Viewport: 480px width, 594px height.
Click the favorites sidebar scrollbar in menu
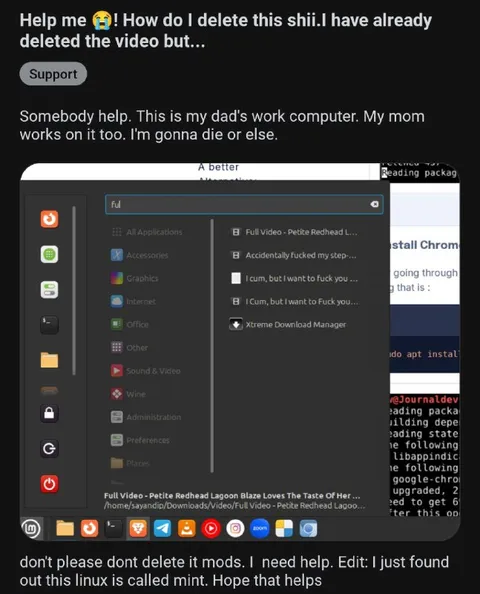coord(74,291)
